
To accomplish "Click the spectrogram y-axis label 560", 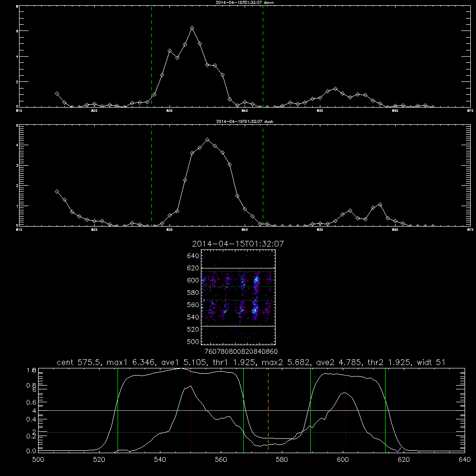I will point(193,305).
